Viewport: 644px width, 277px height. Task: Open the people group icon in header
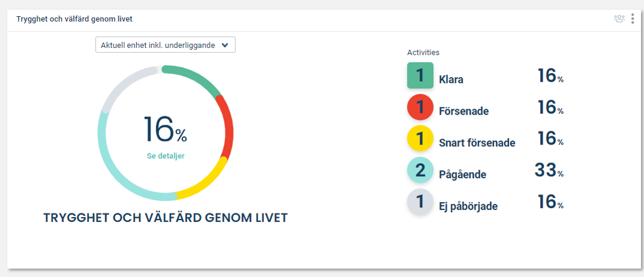click(x=619, y=19)
